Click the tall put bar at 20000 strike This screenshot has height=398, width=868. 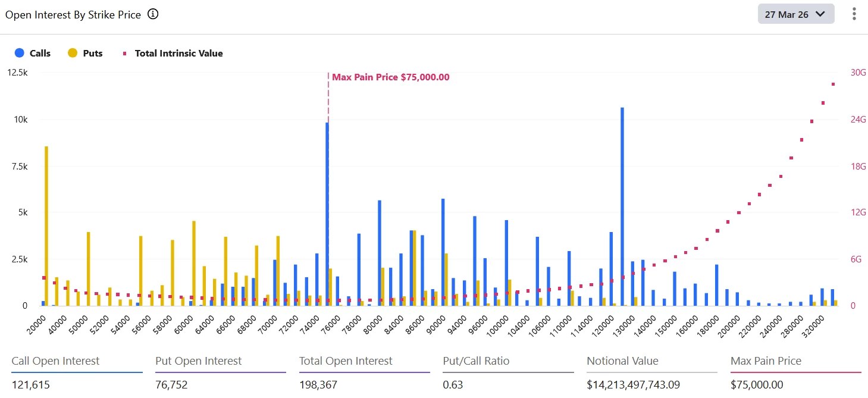click(46, 226)
